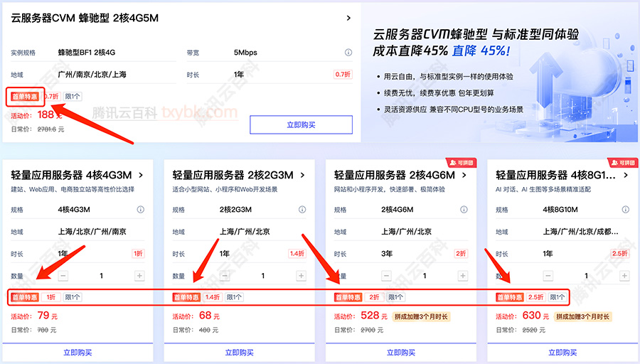Increase quantity on the 2核4G6M card
This screenshot has height=364, width=640.
(462, 276)
